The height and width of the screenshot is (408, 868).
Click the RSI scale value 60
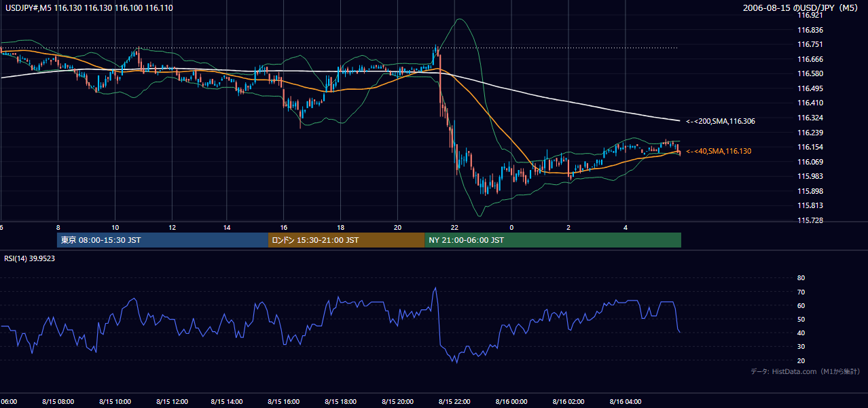[x=801, y=305]
